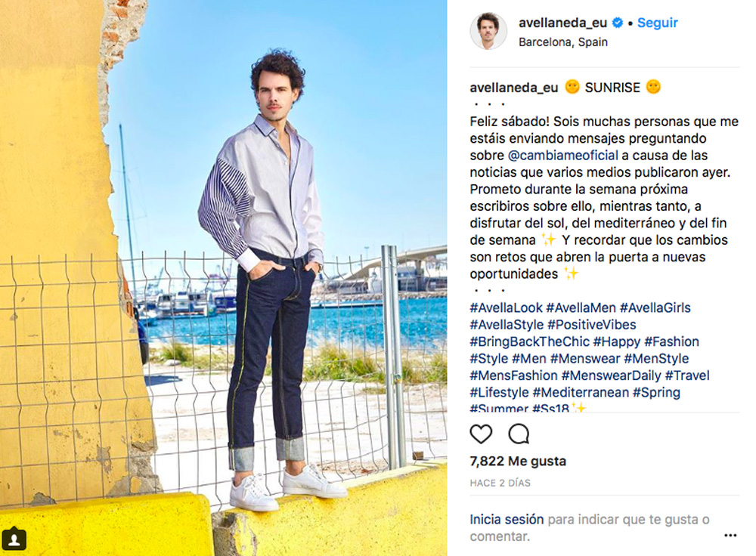Open HACE 2 DÍAS timestamp
Image resolution: width=756 pixels, height=556 pixels.
click(500, 483)
